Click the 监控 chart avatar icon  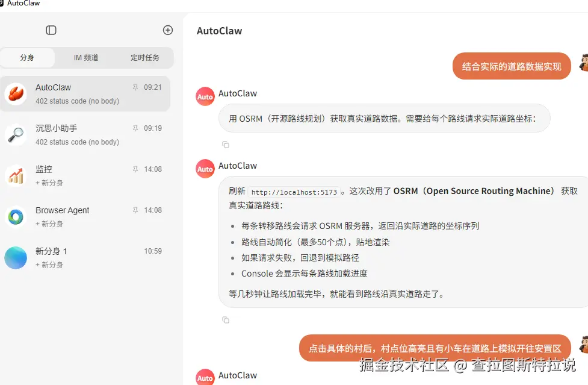click(x=15, y=176)
